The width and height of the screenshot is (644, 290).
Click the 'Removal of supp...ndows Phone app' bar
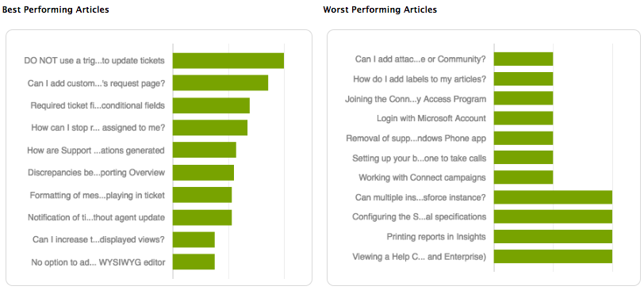click(523, 138)
